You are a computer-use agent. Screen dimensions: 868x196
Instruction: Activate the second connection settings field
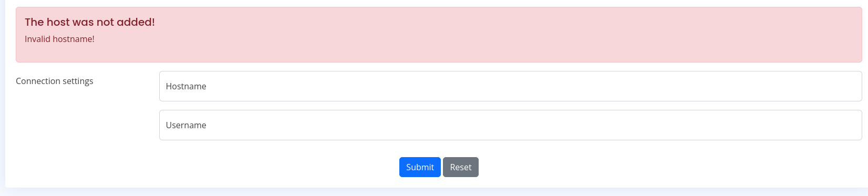(510, 125)
